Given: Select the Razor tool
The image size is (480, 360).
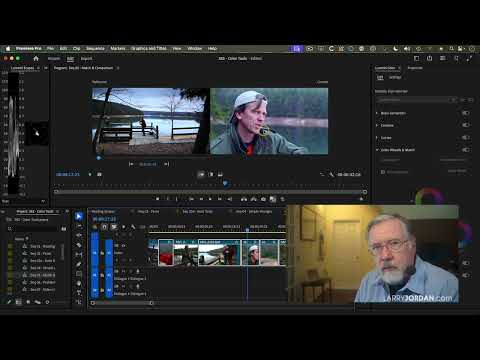Looking at the screenshot, I should (79, 245).
